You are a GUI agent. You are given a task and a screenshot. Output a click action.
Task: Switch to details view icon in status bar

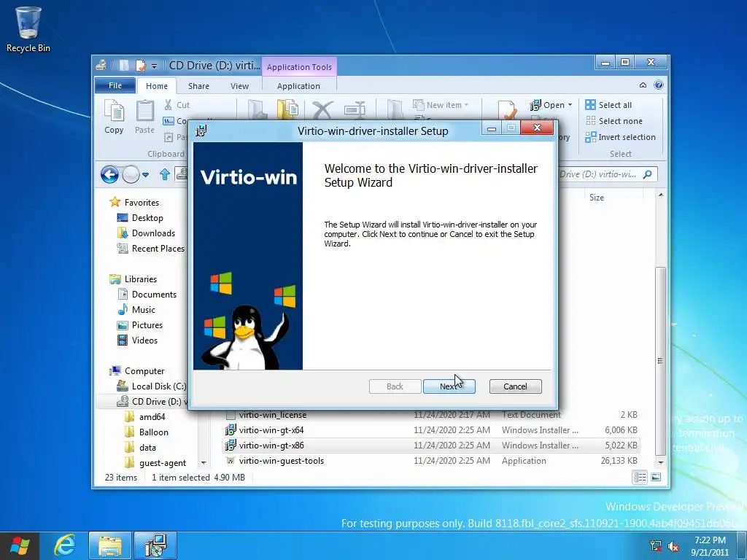[640, 477]
